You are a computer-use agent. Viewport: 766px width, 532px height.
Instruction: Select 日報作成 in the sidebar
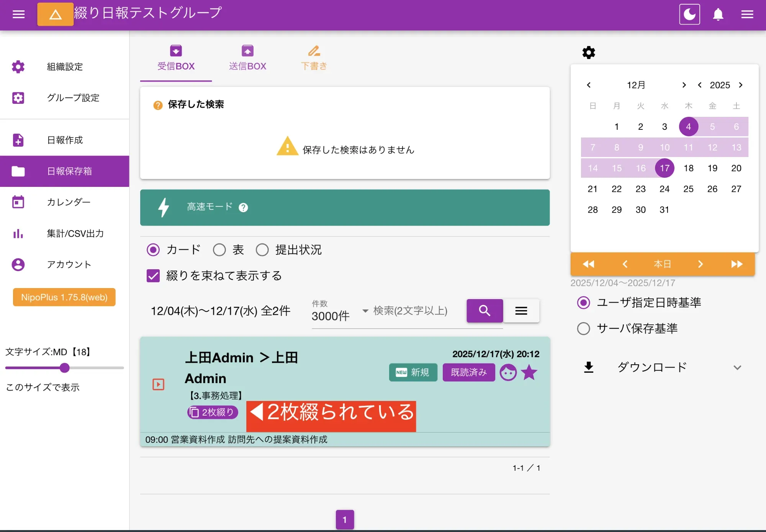click(64, 140)
